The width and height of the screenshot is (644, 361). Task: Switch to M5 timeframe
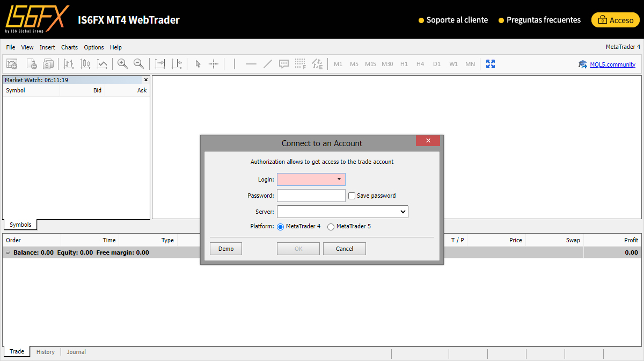pyautogui.click(x=354, y=64)
